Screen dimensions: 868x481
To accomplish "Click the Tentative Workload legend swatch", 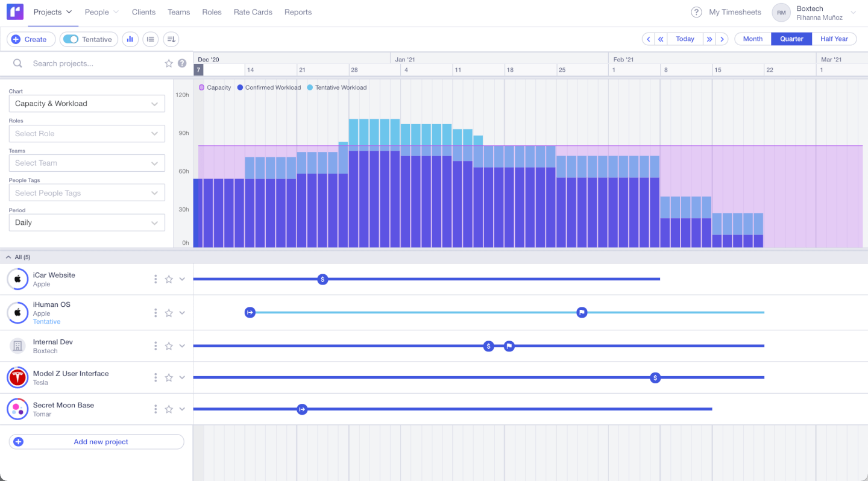I will (310, 88).
